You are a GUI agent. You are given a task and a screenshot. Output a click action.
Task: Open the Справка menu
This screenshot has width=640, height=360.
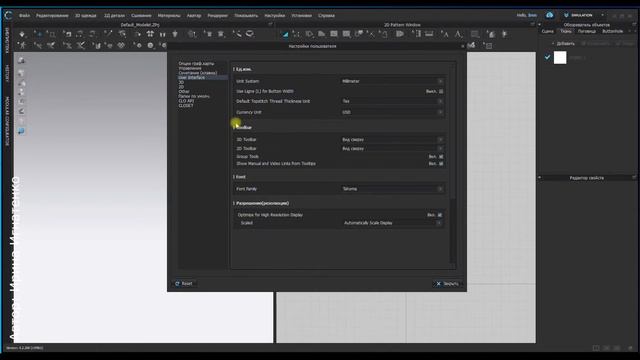pyautogui.click(x=326, y=16)
